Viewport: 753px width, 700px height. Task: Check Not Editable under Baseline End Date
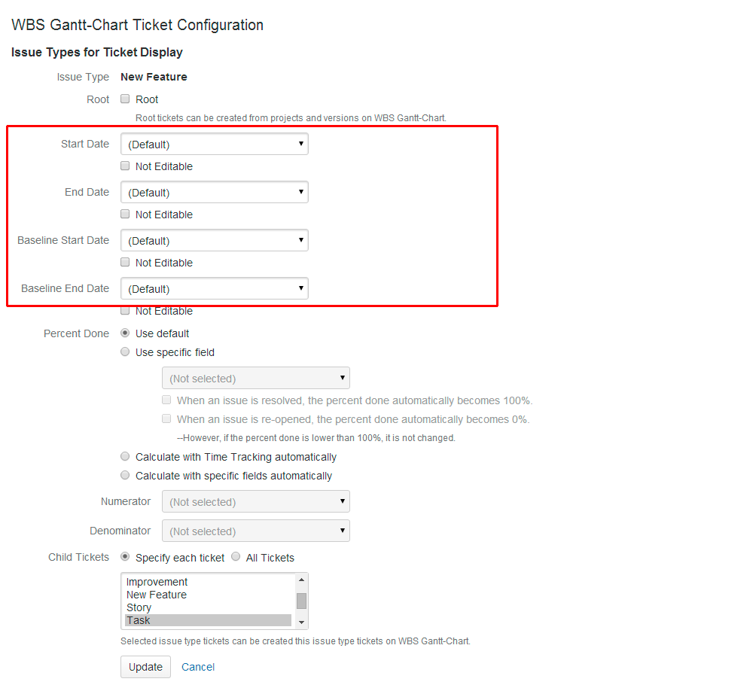(126, 311)
